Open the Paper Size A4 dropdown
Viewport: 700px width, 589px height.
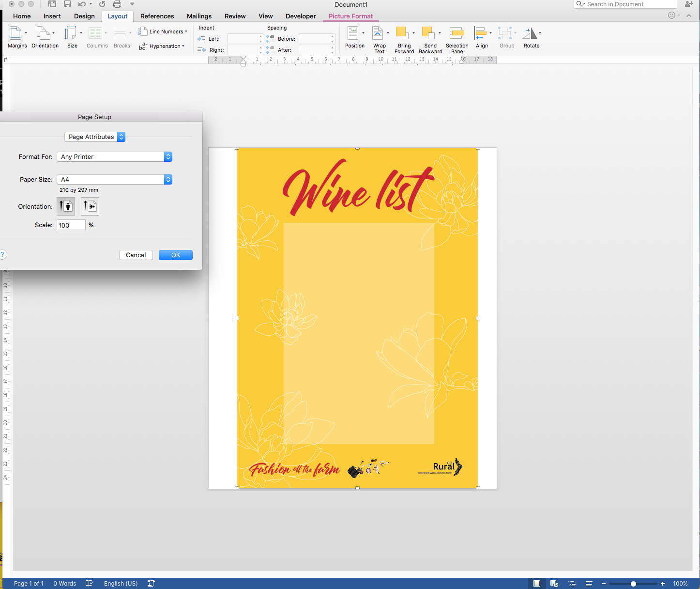[115, 179]
